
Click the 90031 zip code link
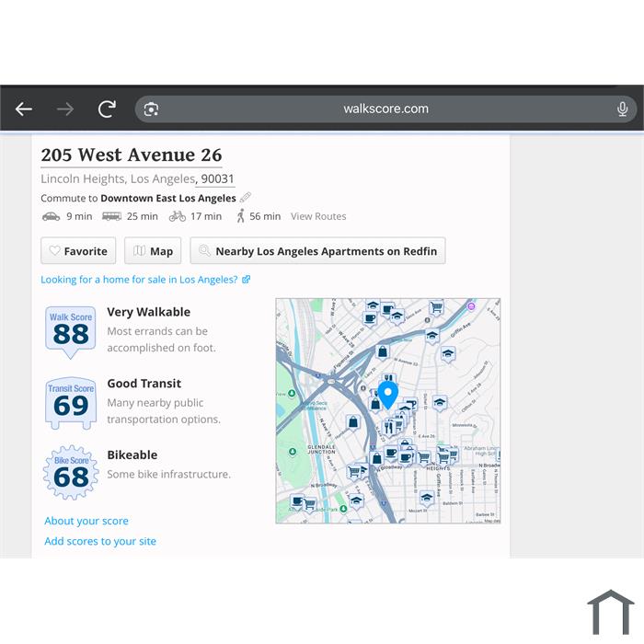(218, 179)
